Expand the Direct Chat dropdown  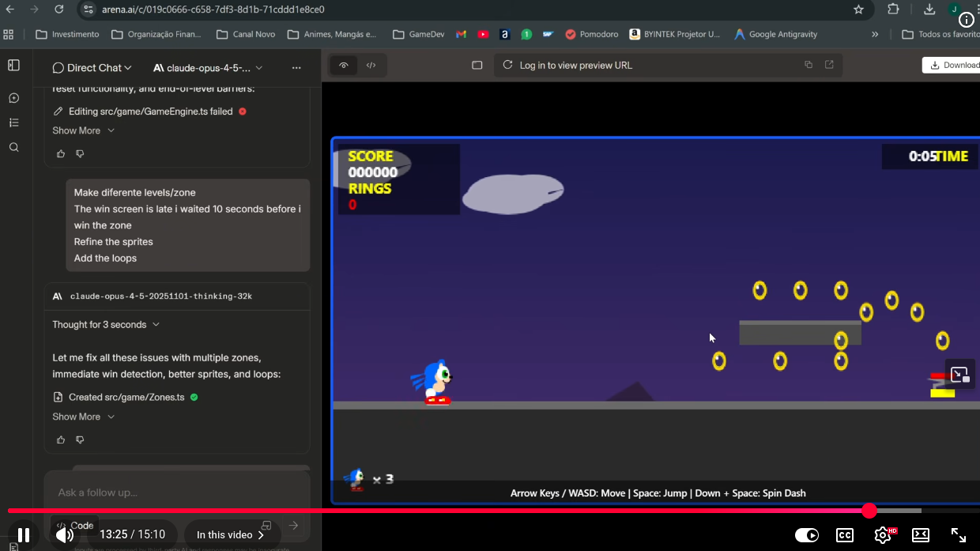click(92, 68)
